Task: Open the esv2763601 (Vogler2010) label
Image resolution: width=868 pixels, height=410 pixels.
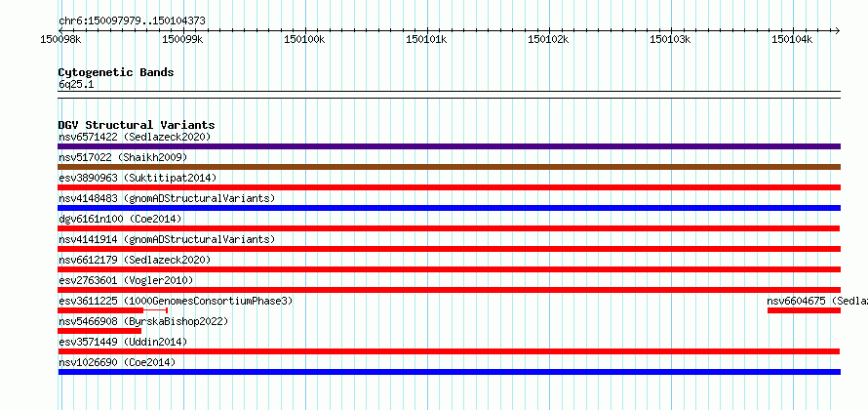Action: pyautogui.click(x=126, y=280)
